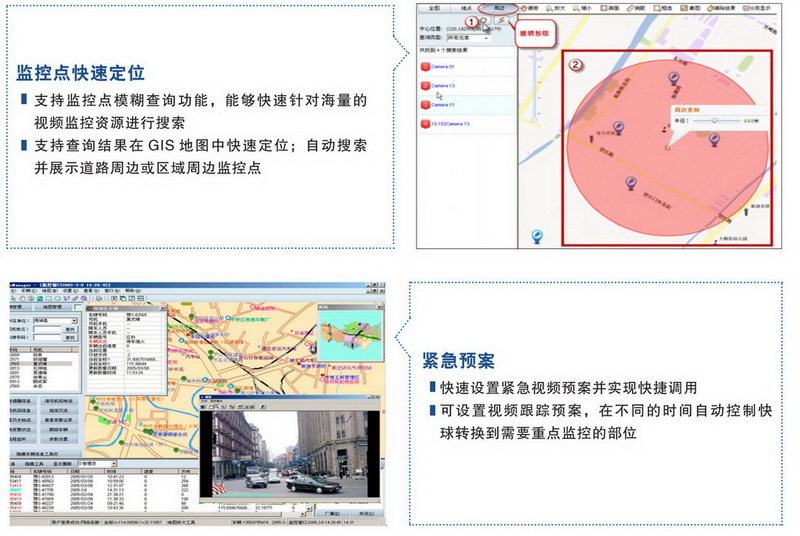Viewport: 800px width, 536px height.
Task: Open the 窗口 menu in vehicle manager window
Action: pyautogui.click(x=112, y=291)
